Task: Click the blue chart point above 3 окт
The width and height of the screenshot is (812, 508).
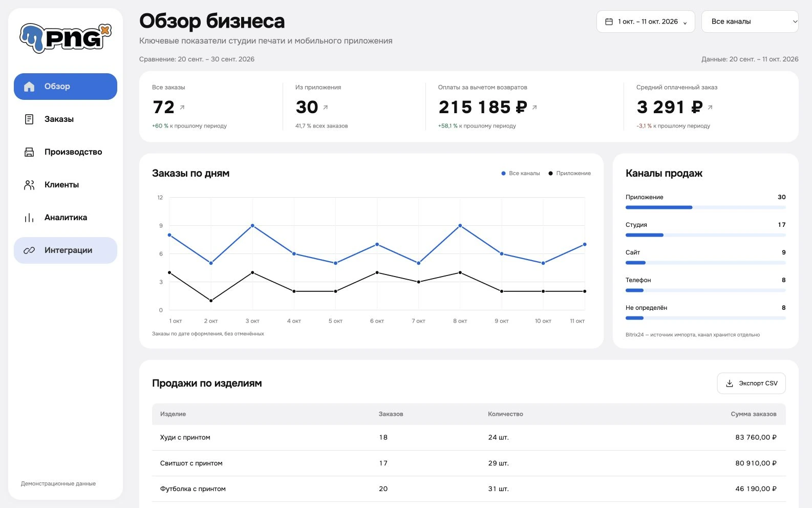Action: [x=252, y=226]
